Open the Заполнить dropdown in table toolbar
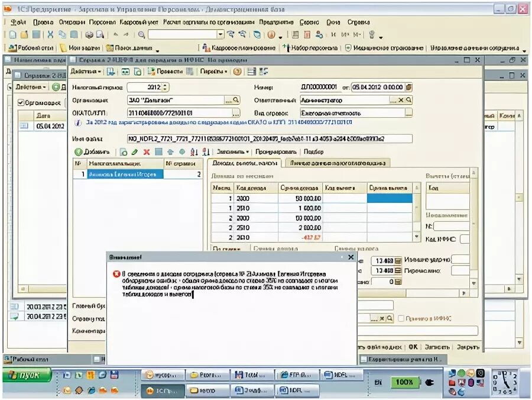Image resolution: width=532 pixels, height=400 pixels. pyautogui.click(x=233, y=152)
